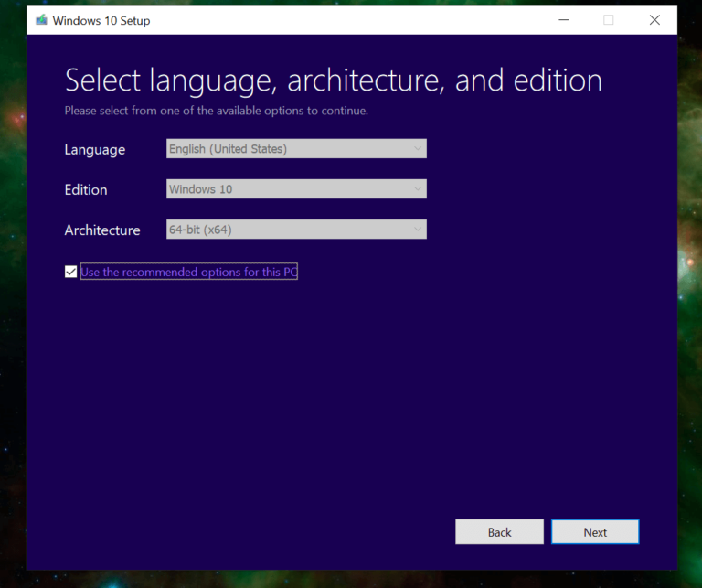702x588 pixels.
Task: Click the disabled maximize button
Action: pos(609,20)
